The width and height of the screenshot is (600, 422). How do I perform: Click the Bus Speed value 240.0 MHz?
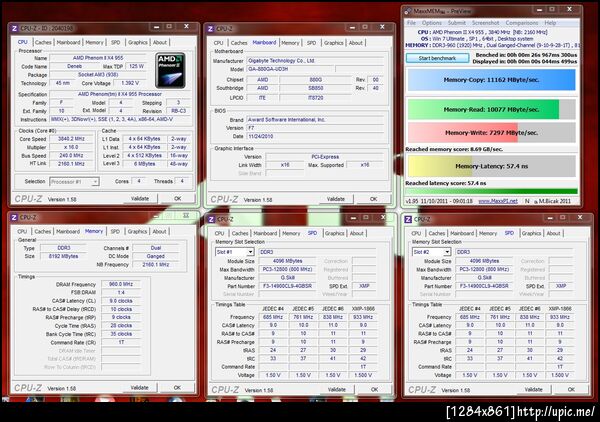[x=71, y=156]
